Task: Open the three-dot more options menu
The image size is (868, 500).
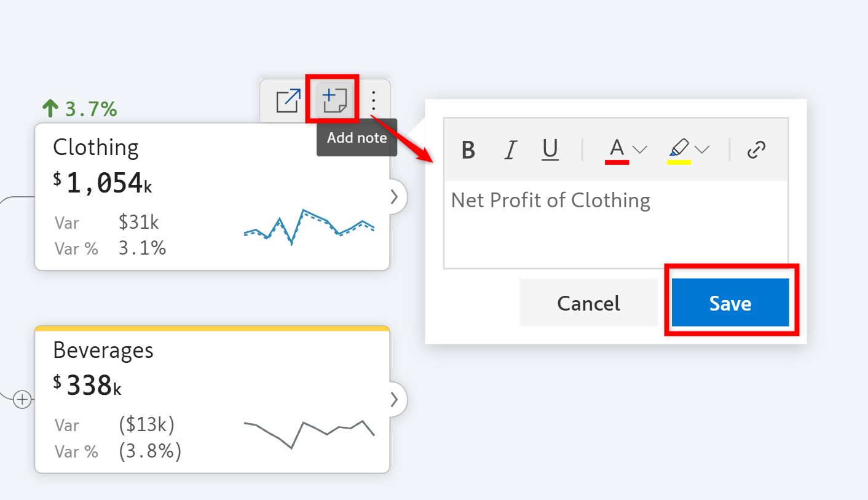Action: (x=374, y=100)
